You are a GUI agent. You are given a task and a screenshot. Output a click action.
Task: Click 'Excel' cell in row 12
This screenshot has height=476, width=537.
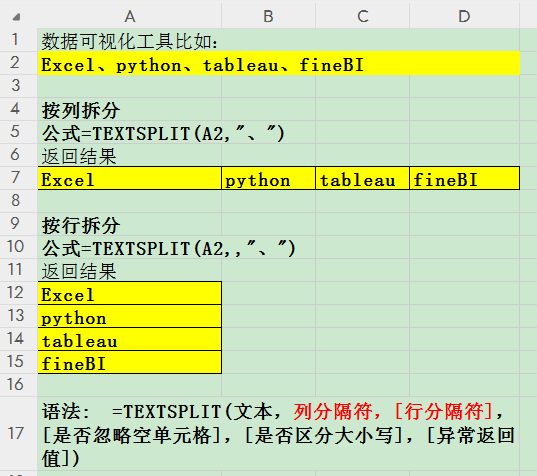point(129,293)
